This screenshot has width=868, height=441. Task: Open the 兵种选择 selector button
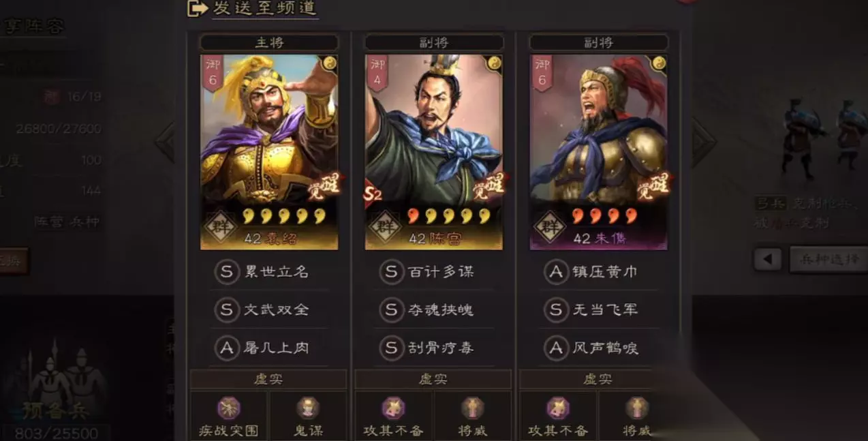pyautogui.click(x=828, y=259)
